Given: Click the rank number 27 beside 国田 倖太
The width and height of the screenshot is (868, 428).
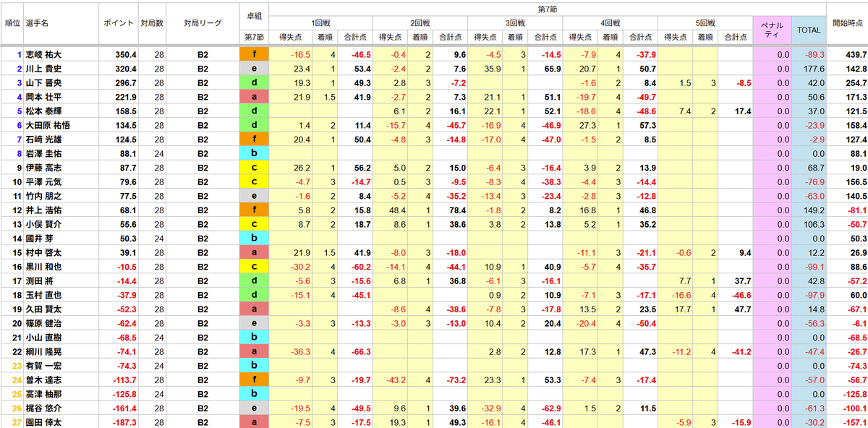Looking at the screenshot, I should coord(16,422).
